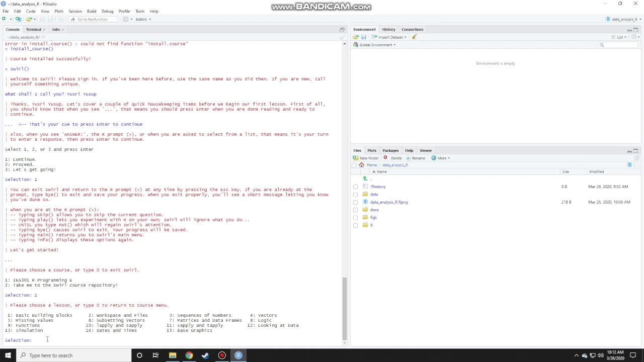The width and height of the screenshot is (644, 362).
Task: Check the box for the data folder
Action: [356, 195]
